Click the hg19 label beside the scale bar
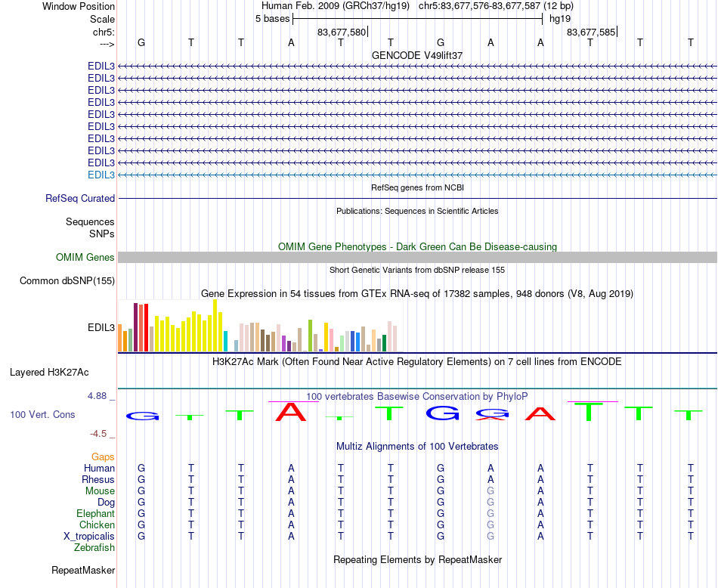 (560, 19)
